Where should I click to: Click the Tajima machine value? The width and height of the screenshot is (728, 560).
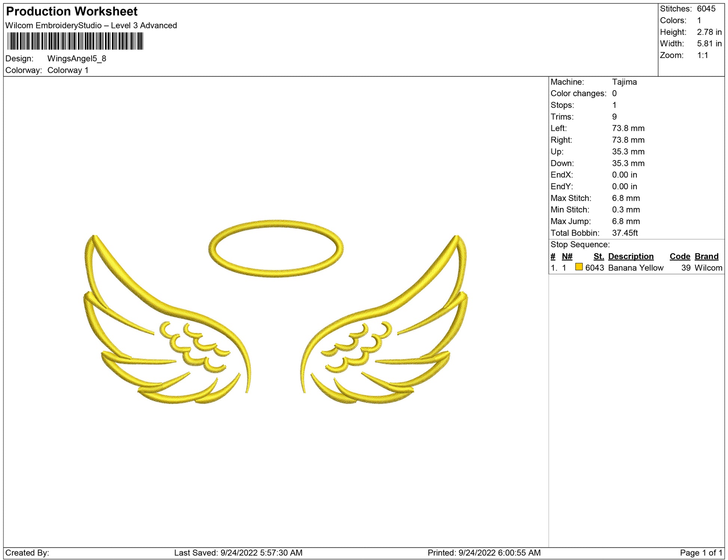point(624,82)
